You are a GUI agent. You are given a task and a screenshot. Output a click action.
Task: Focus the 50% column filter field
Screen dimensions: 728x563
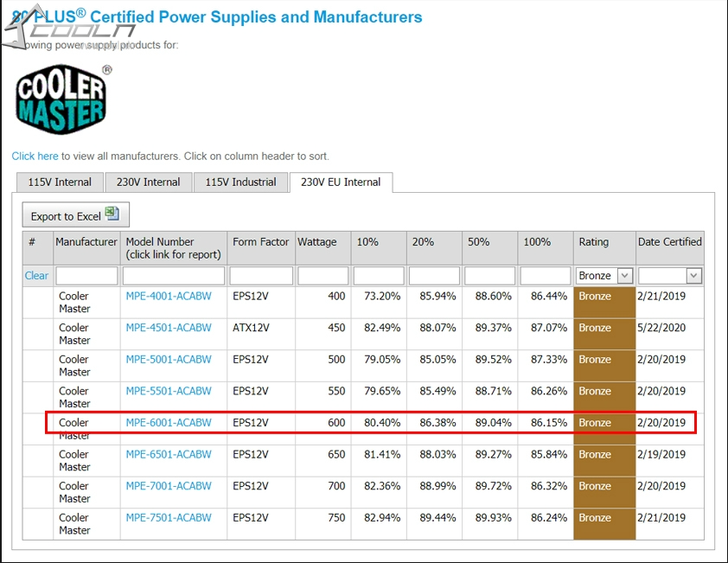point(489,276)
